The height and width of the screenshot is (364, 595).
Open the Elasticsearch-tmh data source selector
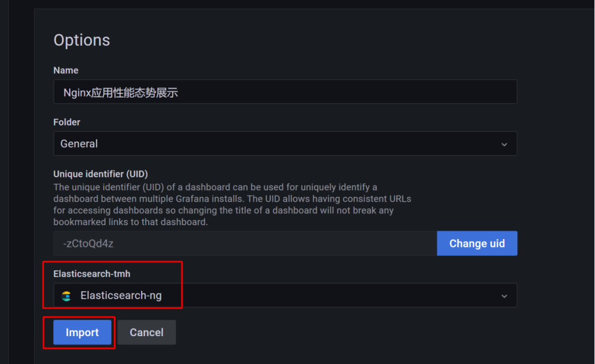pyautogui.click(x=285, y=295)
